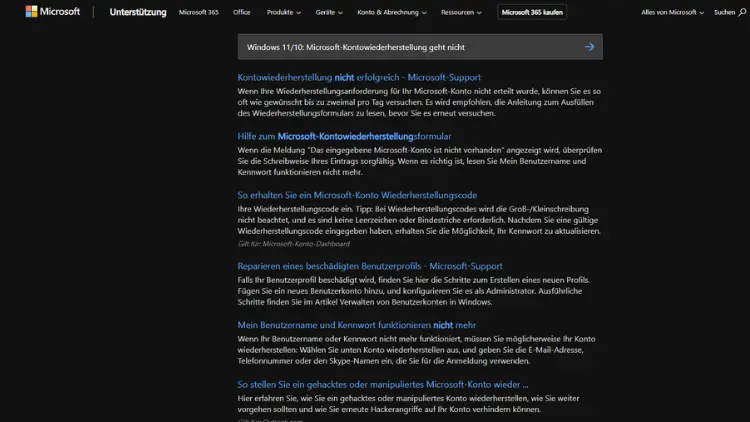
Task: Click snippet starting 'Ihre Wiederherstellungscode ein'
Action: pyautogui.click(x=419, y=220)
